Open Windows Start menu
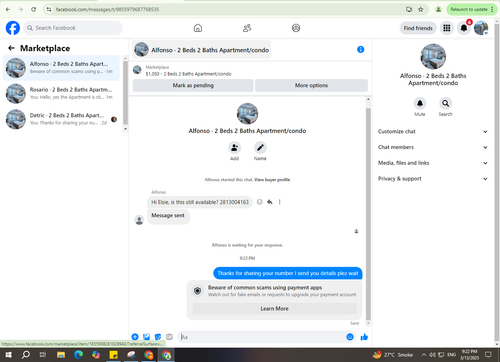 tap(8, 355)
